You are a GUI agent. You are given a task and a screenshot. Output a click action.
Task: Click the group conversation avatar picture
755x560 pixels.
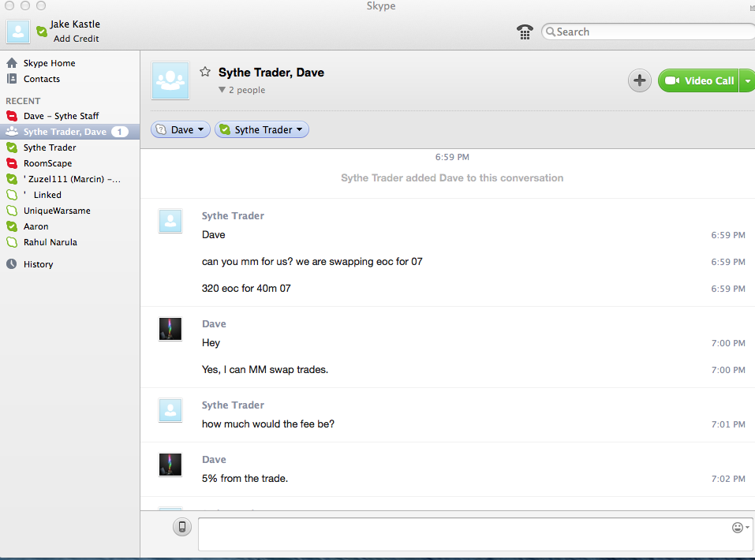click(x=170, y=80)
